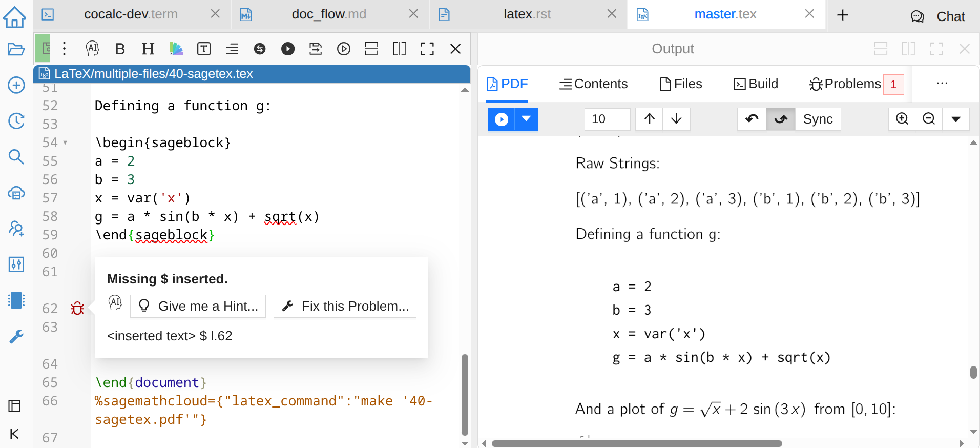Click the page number field showing 10
Screen dimensions: 980x448
[x=607, y=119]
